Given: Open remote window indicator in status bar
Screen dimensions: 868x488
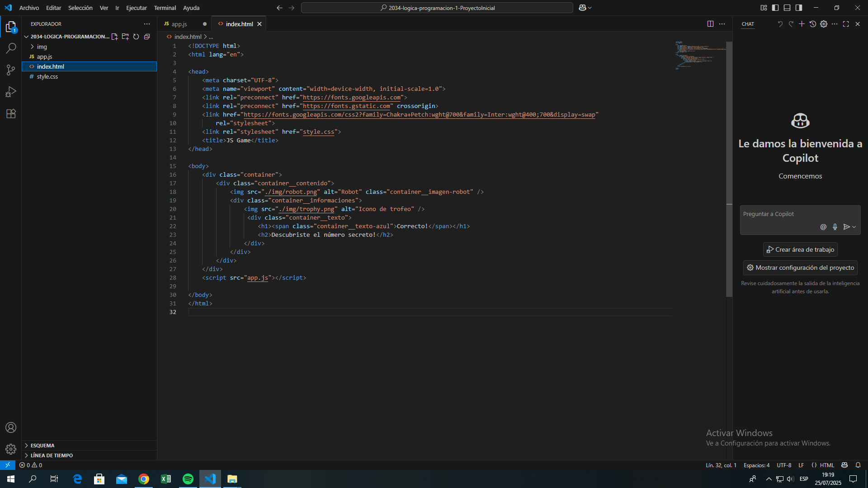Looking at the screenshot, I should (8, 465).
